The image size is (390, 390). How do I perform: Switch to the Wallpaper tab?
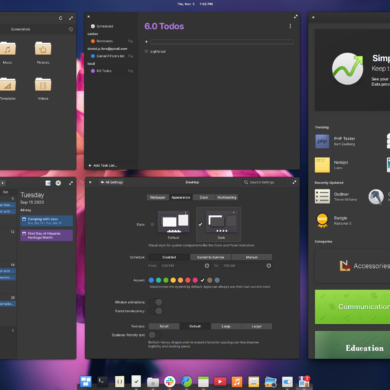(x=158, y=197)
